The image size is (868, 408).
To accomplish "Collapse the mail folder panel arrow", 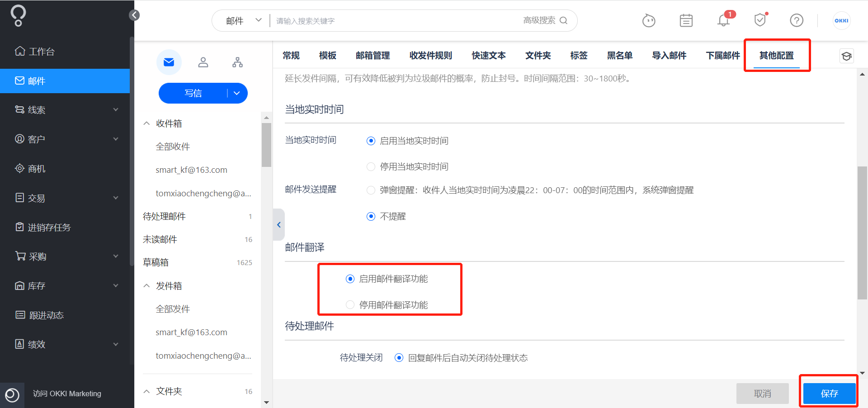I will click(x=279, y=224).
